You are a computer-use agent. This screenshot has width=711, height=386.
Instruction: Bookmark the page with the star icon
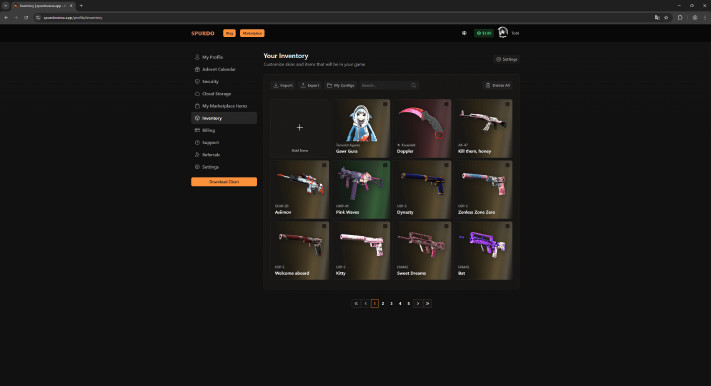click(666, 18)
